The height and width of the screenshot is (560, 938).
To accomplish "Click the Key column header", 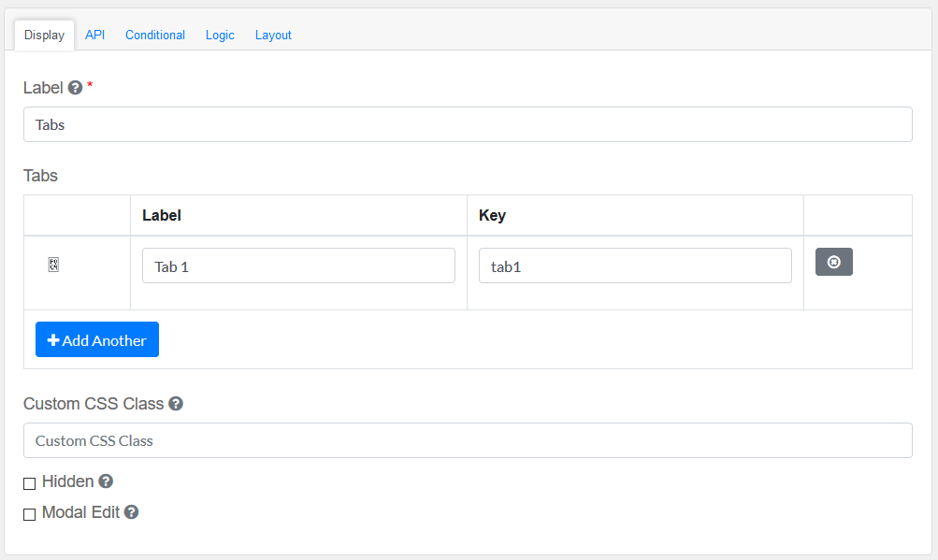I will tap(492, 215).
